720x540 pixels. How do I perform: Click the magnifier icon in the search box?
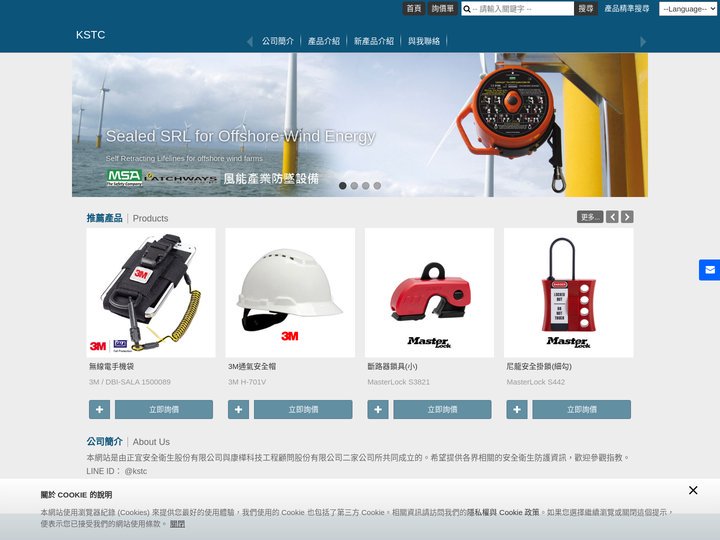pyautogui.click(x=467, y=9)
